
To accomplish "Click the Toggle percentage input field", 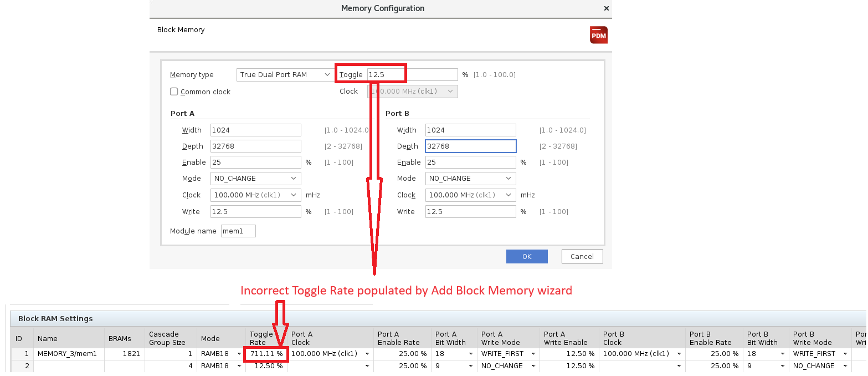I will click(x=412, y=74).
